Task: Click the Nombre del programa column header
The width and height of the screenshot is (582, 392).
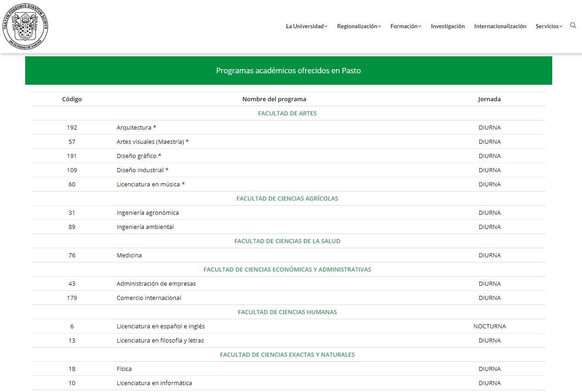Action: (274, 99)
